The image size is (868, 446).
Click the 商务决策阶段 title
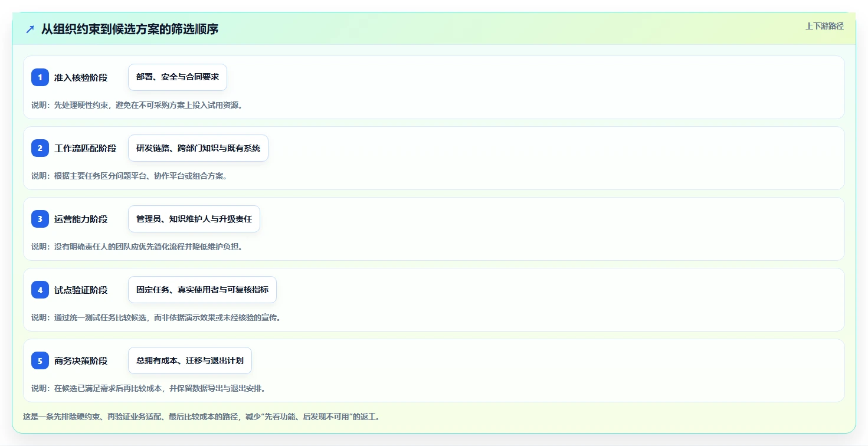pyautogui.click(x=81, y=360)
